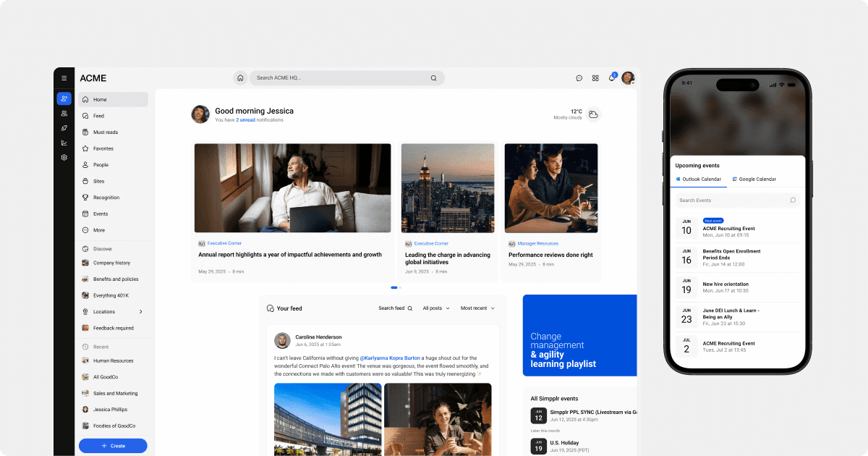
Task: Open the More item in sidebar
Action: (x=114, y=230)
